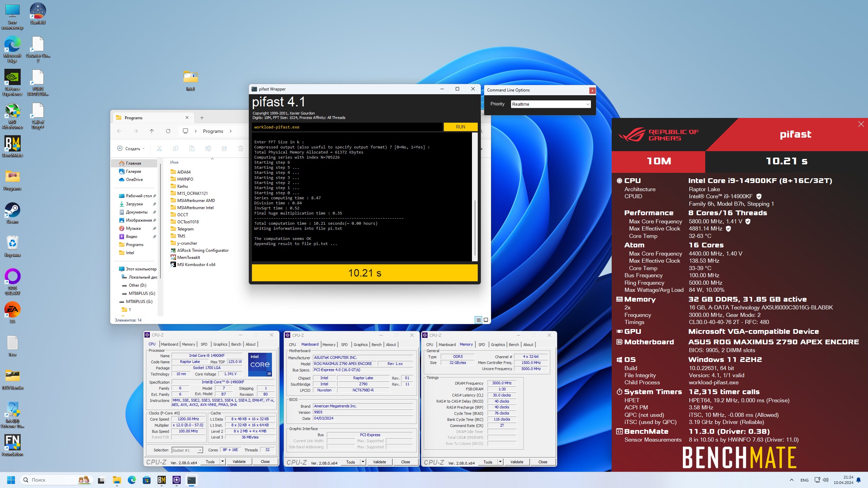
Task: Launch GeForce Experience desktop icon
Action: click(12, 82)
